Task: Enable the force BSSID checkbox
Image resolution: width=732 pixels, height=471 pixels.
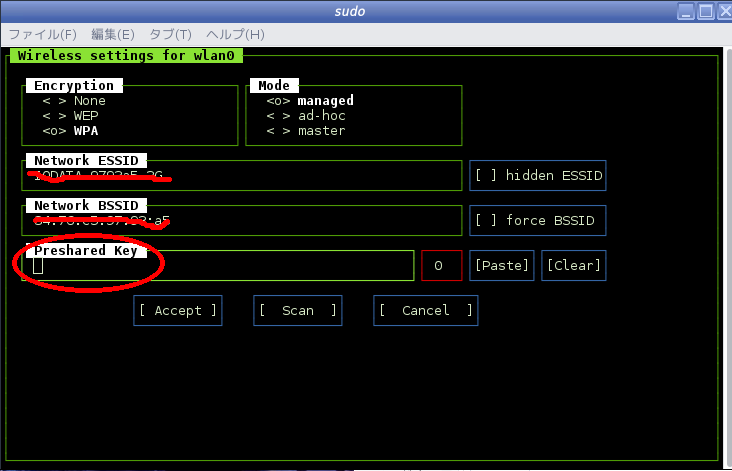Action: [538, 220]
